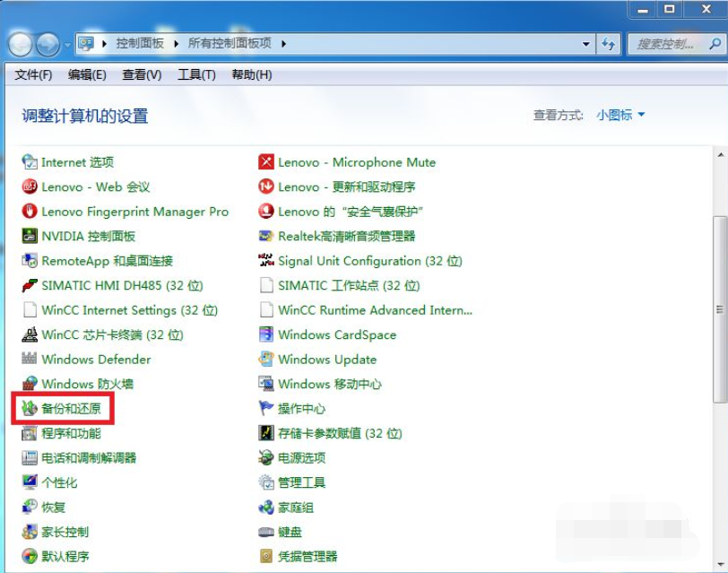Expand the arrow after 所有控制面板项 breadcrumb
The image size is (728, 573).
[283, 44]
